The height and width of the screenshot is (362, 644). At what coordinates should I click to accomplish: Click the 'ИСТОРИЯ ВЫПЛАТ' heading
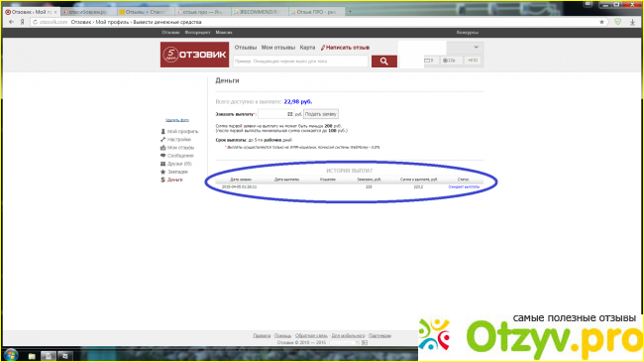tap(350, 171)
